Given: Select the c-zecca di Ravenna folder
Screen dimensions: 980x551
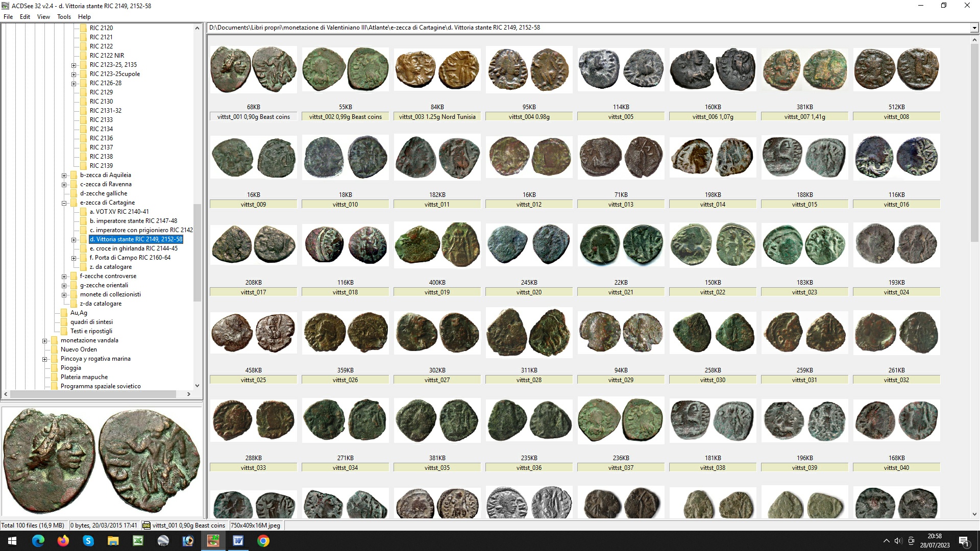Looking at the screenshot, I should point(106,184).
